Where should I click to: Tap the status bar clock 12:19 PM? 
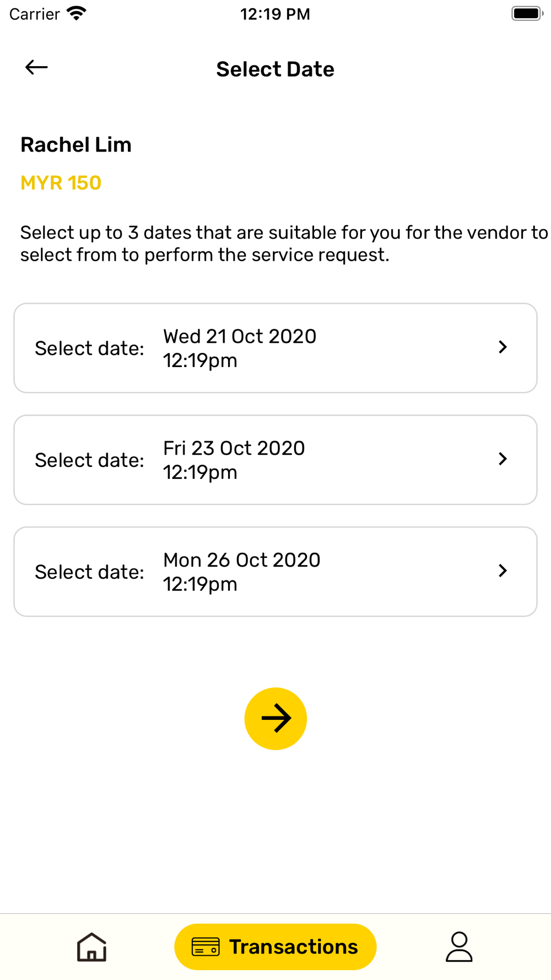(x=275, y=14)
